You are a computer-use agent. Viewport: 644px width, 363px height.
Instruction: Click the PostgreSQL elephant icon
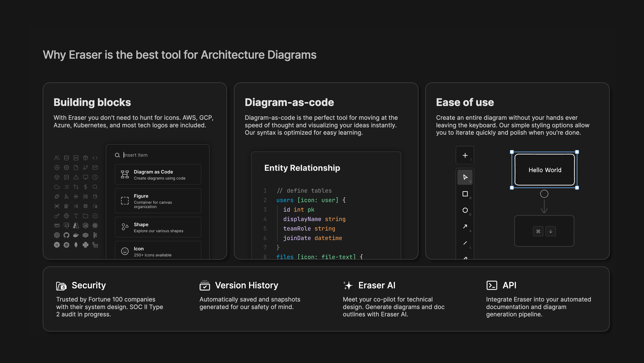tap(66, 225)
